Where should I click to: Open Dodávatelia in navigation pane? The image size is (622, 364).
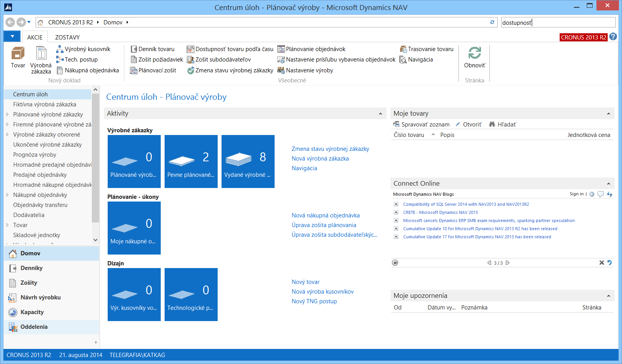coord(29,215)
